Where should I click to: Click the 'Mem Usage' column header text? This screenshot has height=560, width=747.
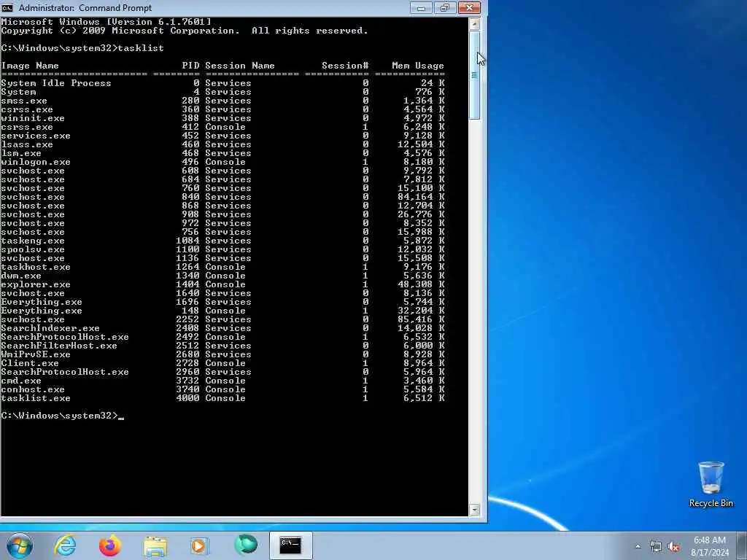(x=418, y=66)
